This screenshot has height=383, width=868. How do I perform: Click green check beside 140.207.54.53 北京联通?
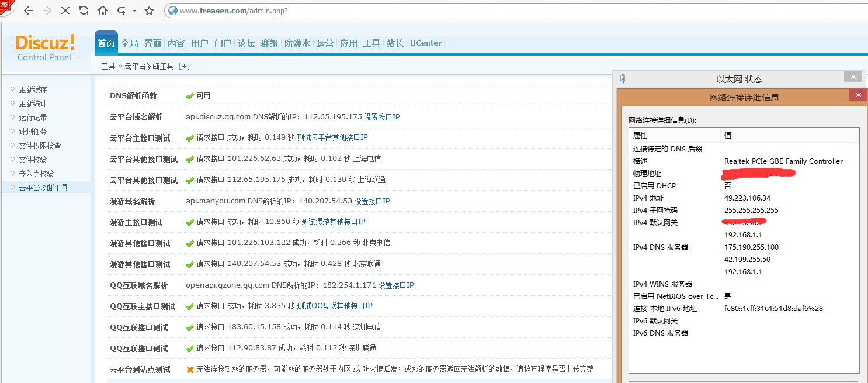[x=190, y=264]
